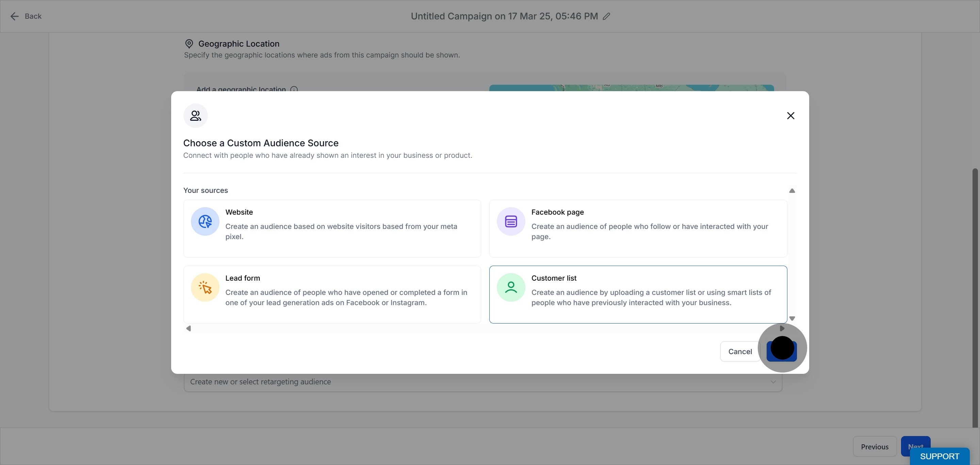Choose the Lead form source card
Image resolution: width=980 pixels, height=465 pixels.
pos(332,295)
